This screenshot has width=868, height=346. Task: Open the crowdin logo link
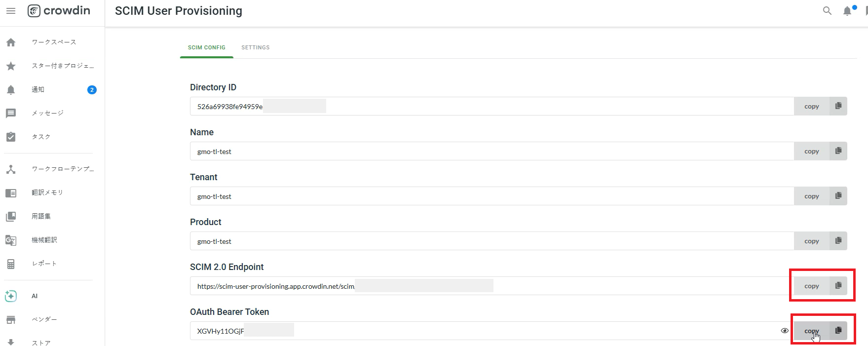point(59,10)
